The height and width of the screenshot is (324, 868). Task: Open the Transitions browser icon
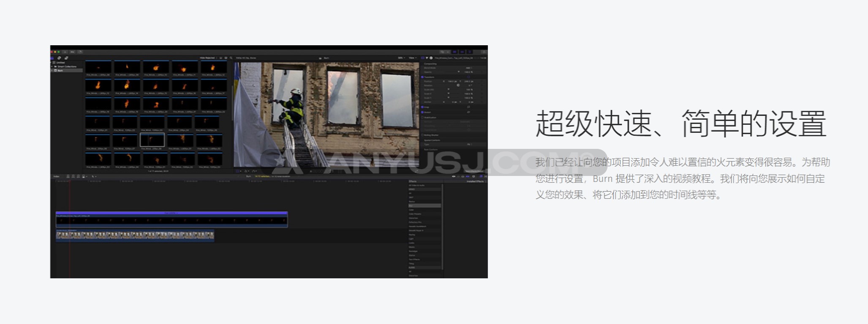click(486, 176)
